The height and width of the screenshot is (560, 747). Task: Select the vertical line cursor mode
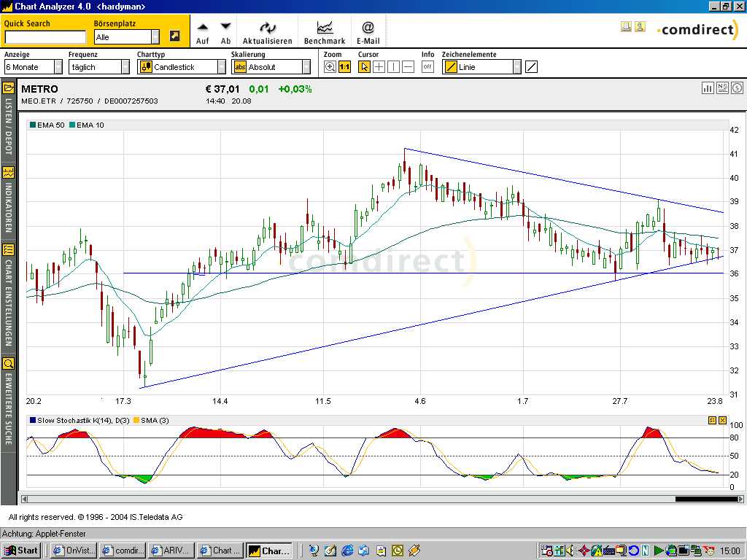[393, 67]
